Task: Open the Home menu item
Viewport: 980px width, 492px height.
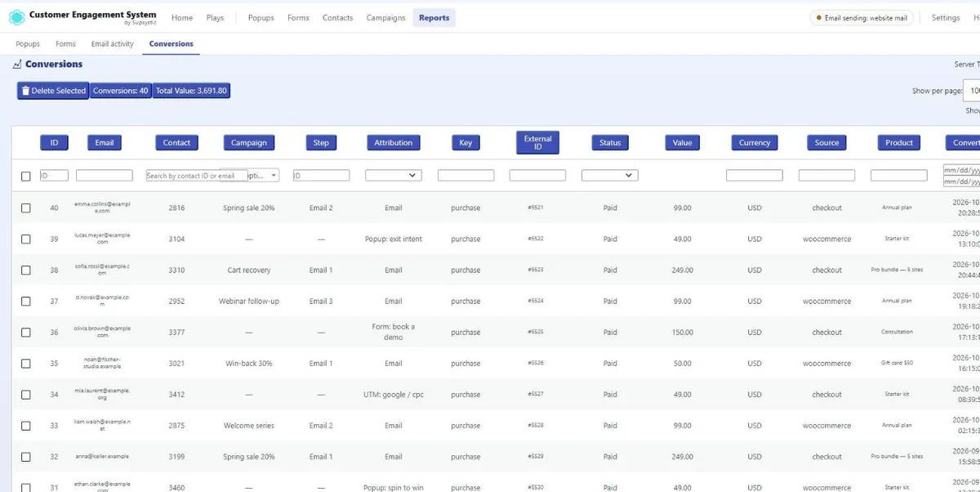Action: 182,17
